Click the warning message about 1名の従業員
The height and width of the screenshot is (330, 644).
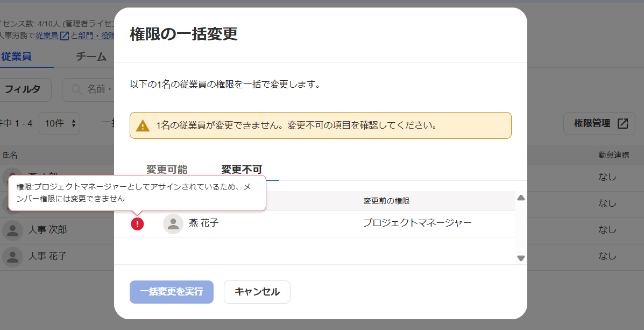pos(296,125)
